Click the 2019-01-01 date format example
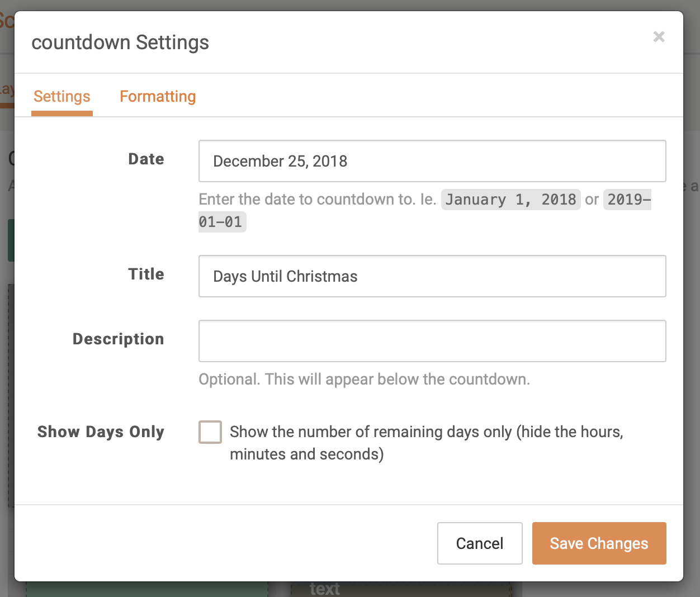 click(627, 200)
